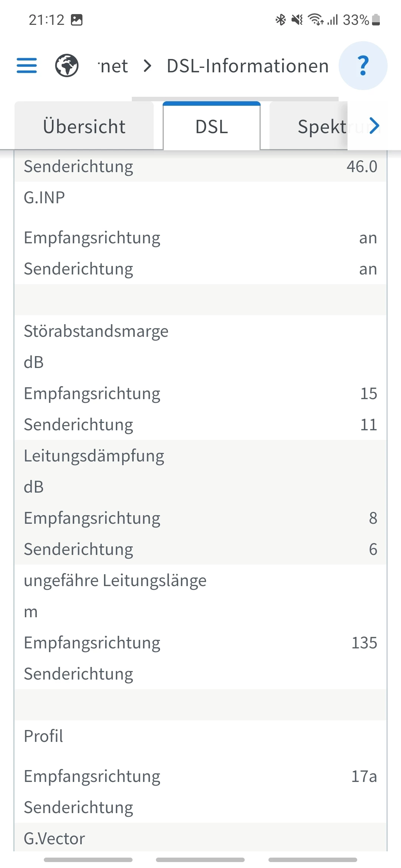Click the DSL-Informationen breadcrumb title
Viewport: 401px width, 868px height.
[x=248, y=66]
